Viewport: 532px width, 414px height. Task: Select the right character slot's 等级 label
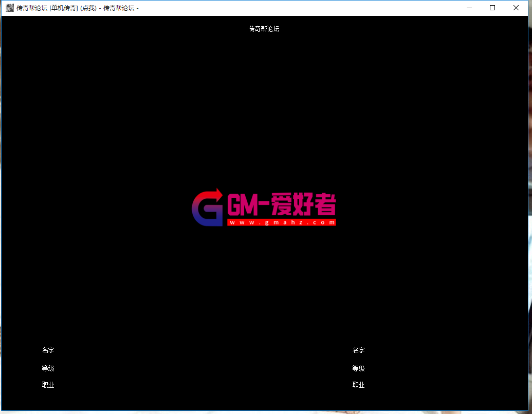coord(359,368)
